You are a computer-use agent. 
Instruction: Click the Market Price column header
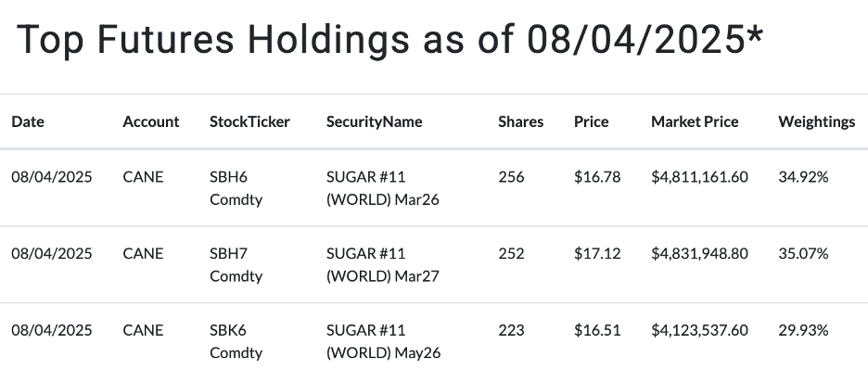point(695,121)
